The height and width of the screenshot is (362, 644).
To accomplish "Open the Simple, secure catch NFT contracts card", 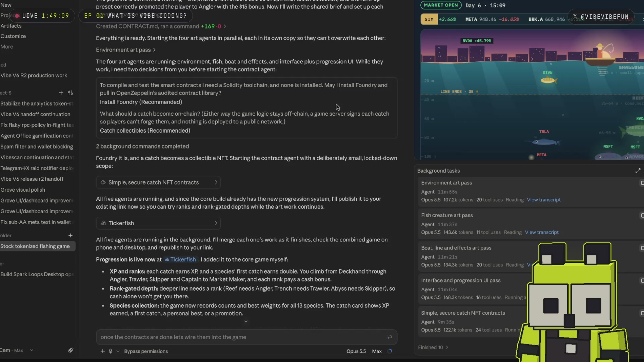I will [158, 182].
